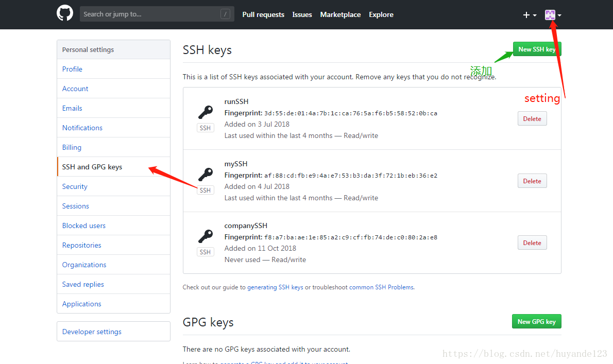Screen dimensions: 613x364
Task: Open the Account settings page
Action: (113, 89)
